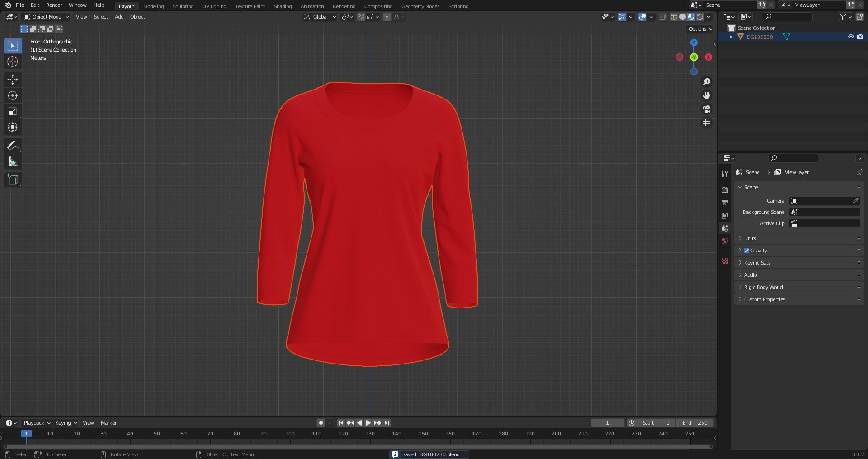Switch to rendered shading mode

click(x=700, y=17)
